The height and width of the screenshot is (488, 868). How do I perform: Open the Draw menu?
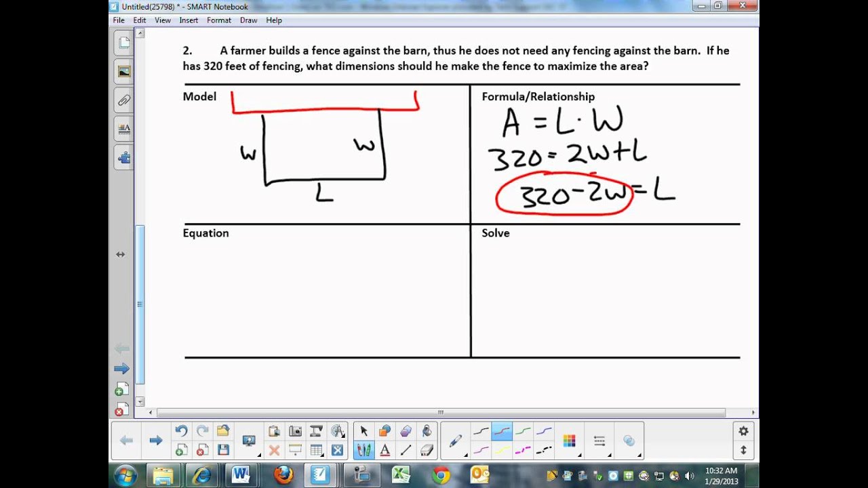(x=248, y=20)
